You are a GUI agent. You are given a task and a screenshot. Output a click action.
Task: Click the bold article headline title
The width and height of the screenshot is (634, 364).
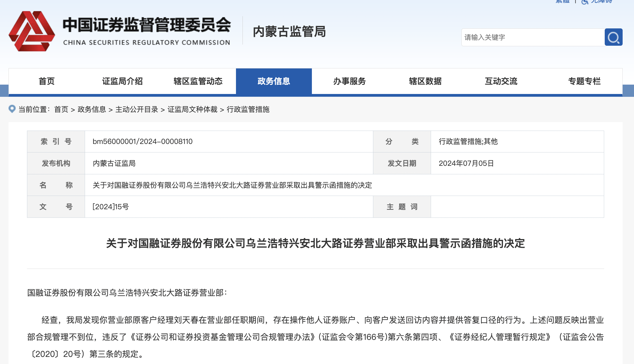click(x=316, y=243)
